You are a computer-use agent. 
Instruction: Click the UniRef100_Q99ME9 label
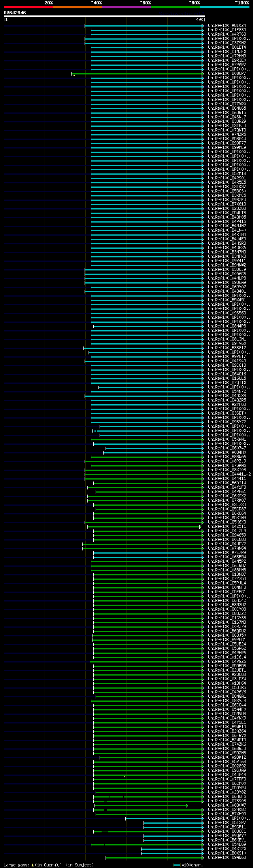point(227,148)
